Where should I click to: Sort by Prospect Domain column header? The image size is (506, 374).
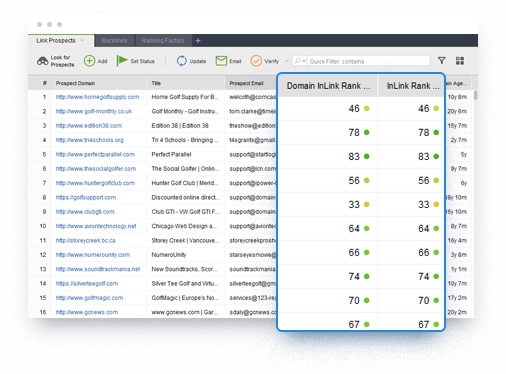(75, 83)
